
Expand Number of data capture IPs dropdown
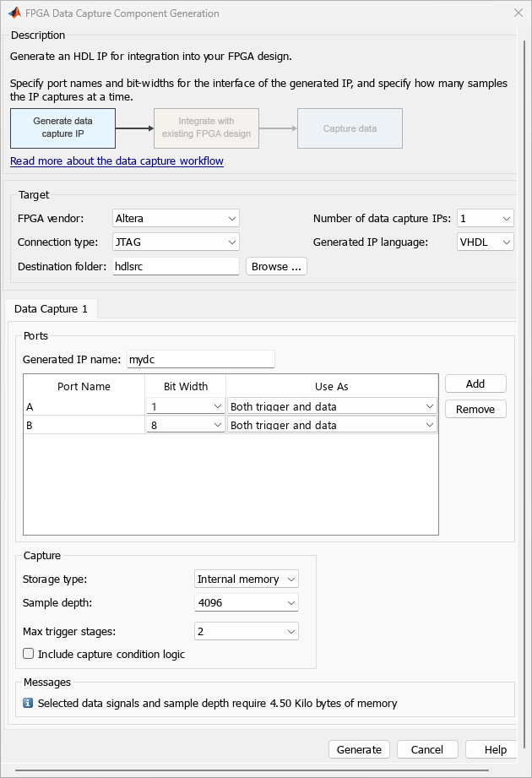tap(486, 218)
